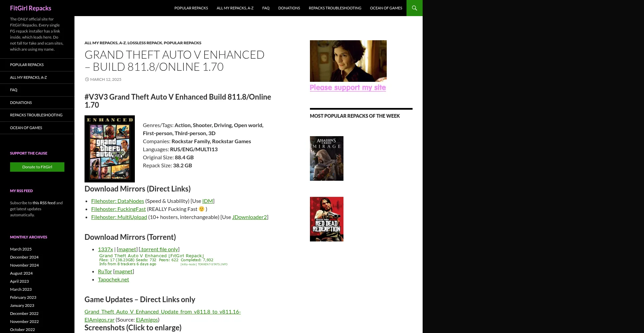Click the FitGirl Repacks site title
Screen dimensions: 644x333
pyautogui.click(x=31, y=8)
